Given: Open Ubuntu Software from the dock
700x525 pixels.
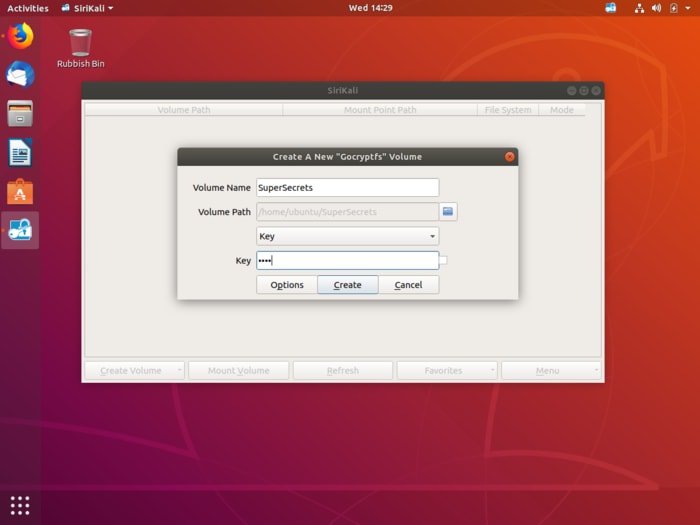Looking at the screenshot, I should (20, 191).
